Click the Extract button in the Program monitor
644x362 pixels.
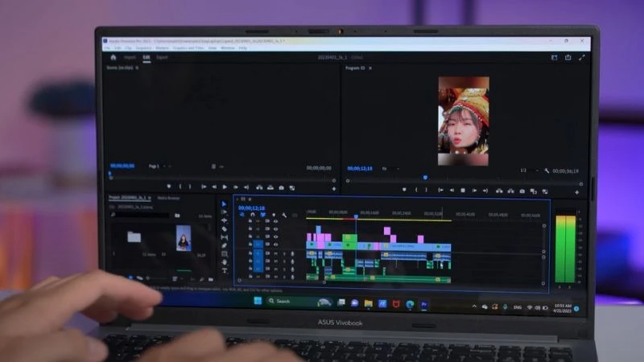[510, 191]
